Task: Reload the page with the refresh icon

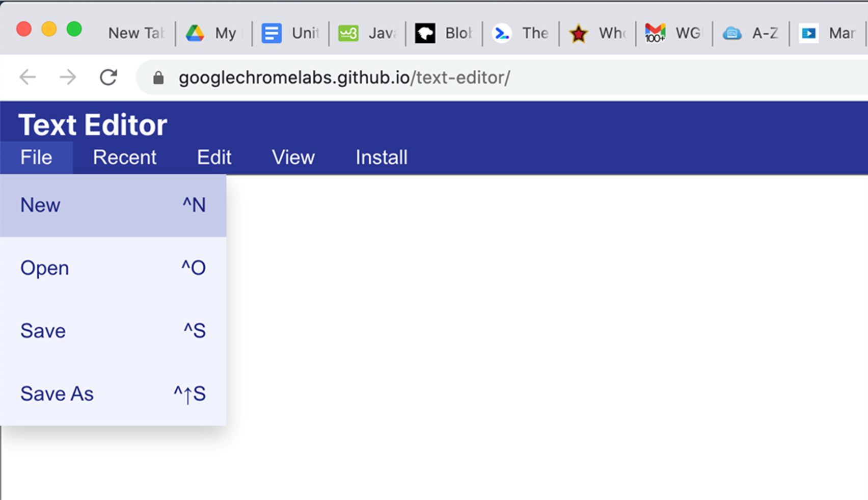Action: [108, 77]
